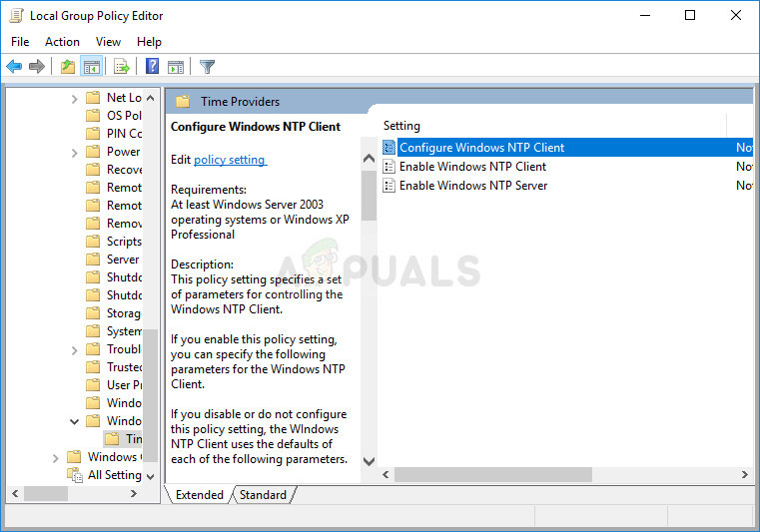Click the Recove folder icon
Screen dimensions: 760x532
(x=93, y=169)
